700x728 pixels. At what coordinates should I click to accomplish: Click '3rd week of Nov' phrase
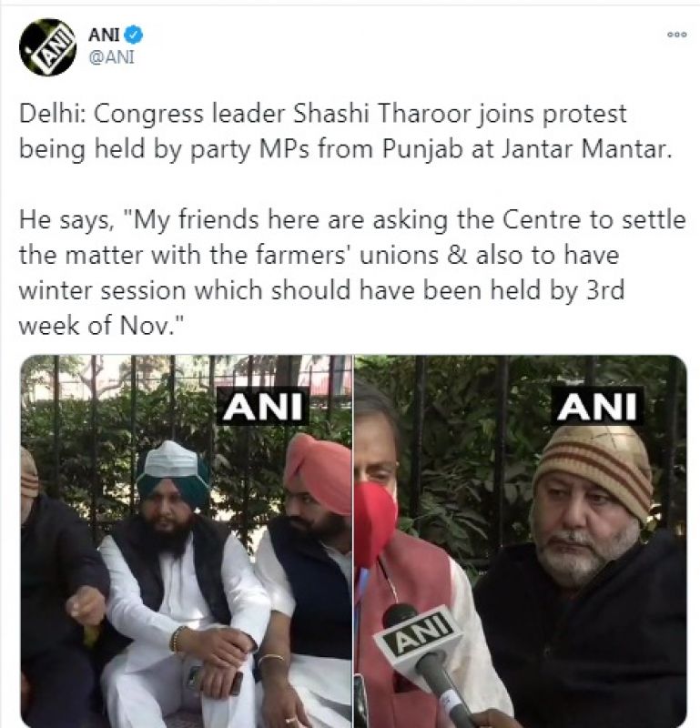tap(321, 308)
